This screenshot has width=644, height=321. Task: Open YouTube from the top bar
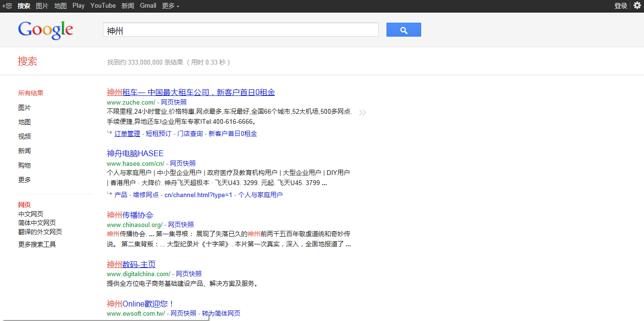tap(103, 6)
